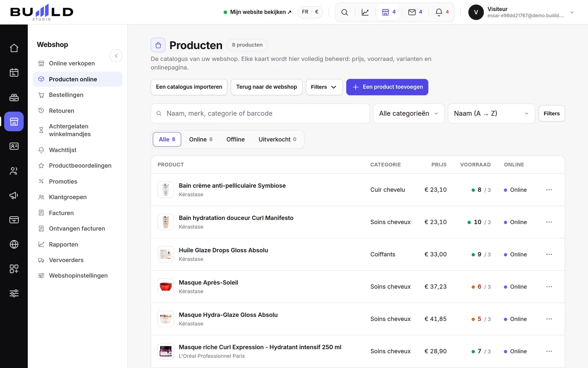Expand the Visiteur account menu
Screen dimensions: 588x368
[521, 12]
